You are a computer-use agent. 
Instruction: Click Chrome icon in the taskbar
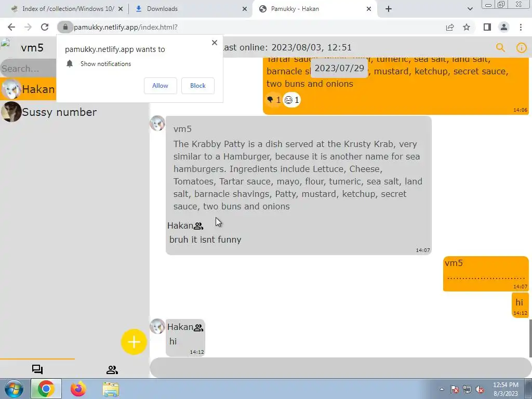pyautogui.click(x=46, y=389)
